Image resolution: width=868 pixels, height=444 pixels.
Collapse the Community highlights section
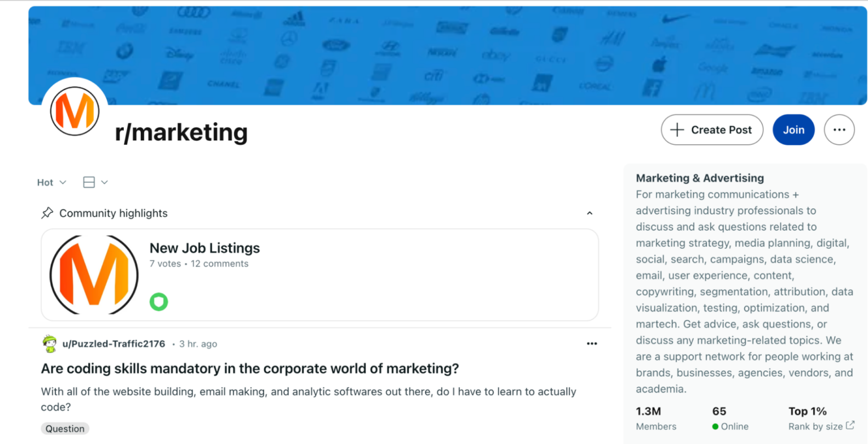pos(589,213)
